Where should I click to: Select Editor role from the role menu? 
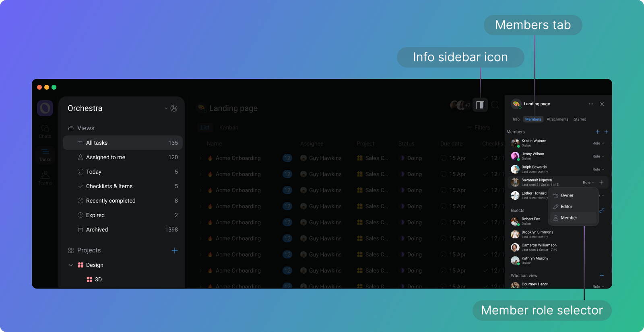click(566, 207)
